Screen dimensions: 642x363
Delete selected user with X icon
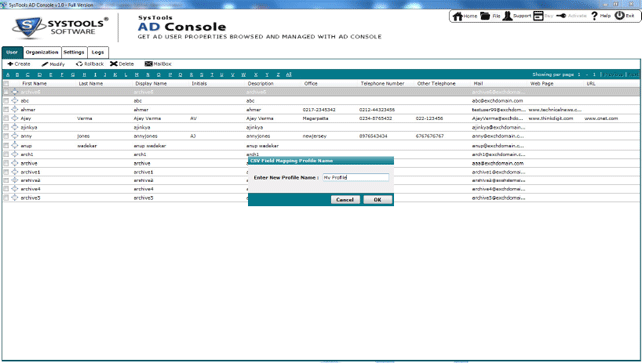pyautogui.click(x=122, y=64)
